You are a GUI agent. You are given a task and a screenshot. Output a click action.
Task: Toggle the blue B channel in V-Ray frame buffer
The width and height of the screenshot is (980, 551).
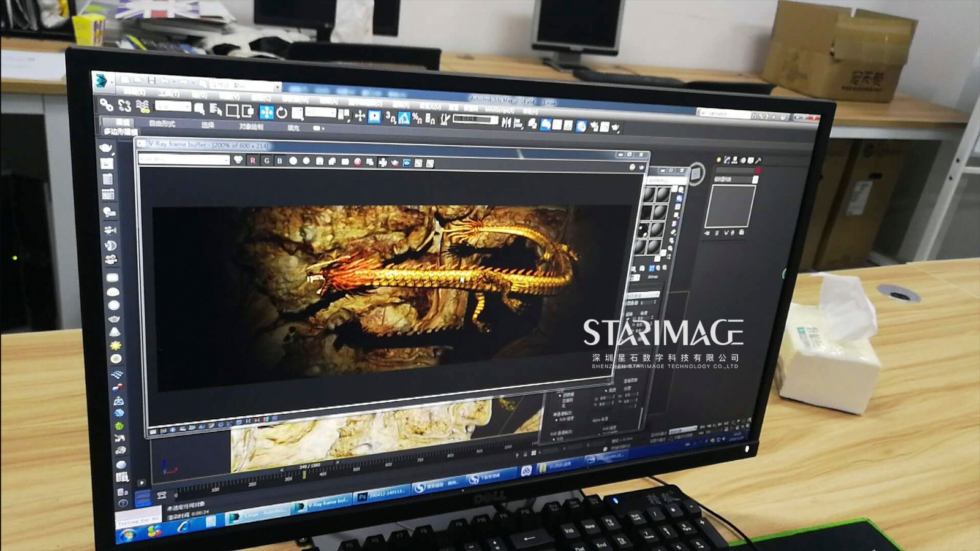280,161
